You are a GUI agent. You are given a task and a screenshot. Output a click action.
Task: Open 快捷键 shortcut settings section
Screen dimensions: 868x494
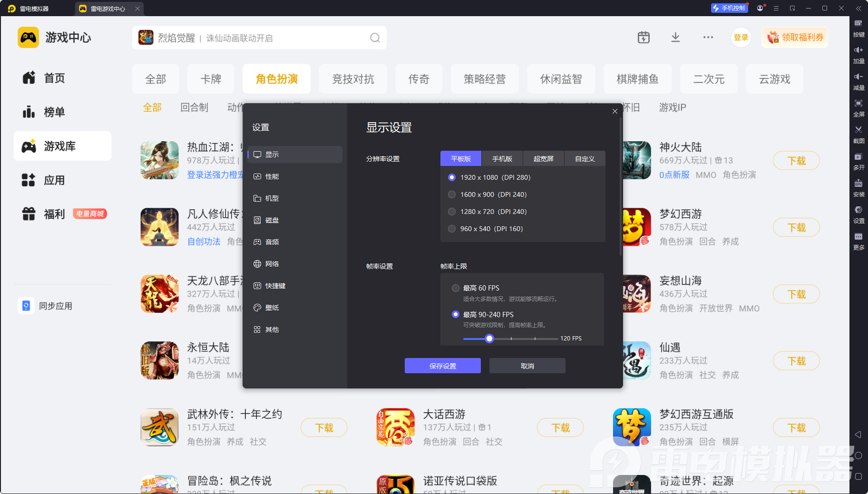click(295, 286)
